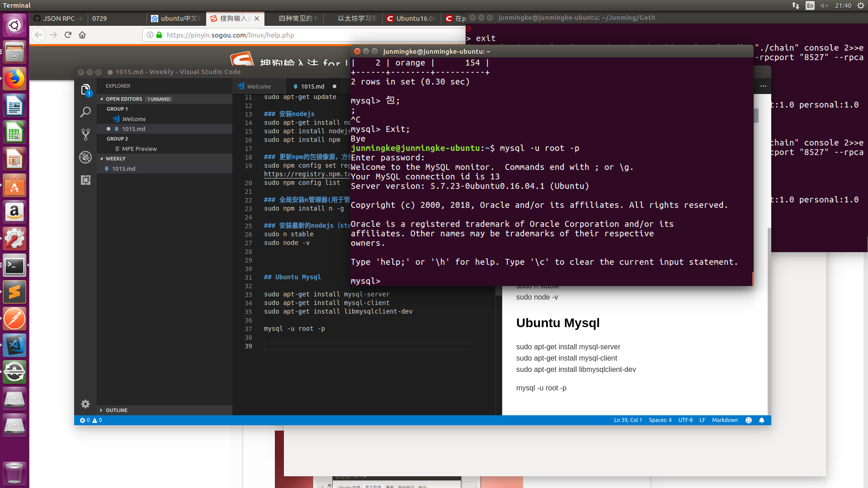The height and width of the screenshot is (488, 868).
Task: Open the Debug view icon
Action: coord(85,157)
